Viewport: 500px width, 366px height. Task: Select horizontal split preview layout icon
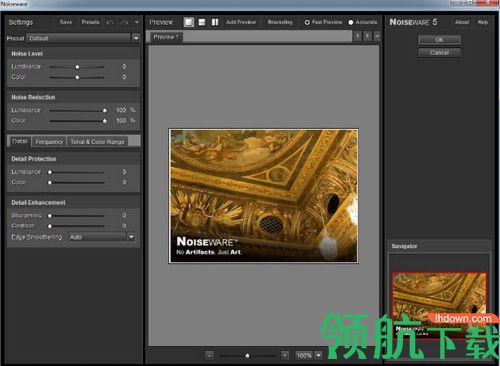[x=202, y=22]
